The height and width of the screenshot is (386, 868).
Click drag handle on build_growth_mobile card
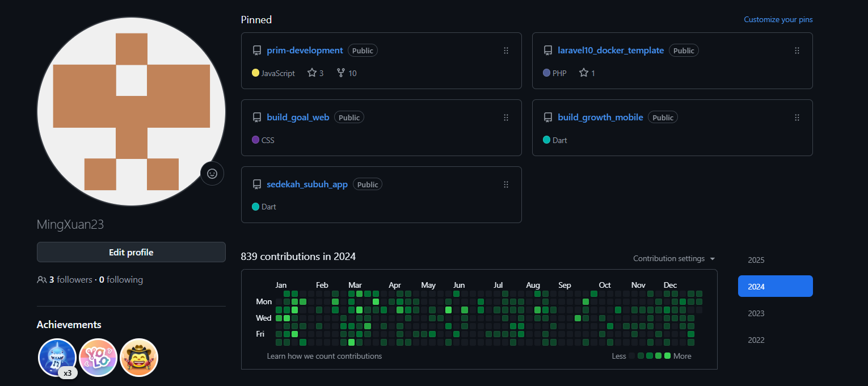[797, 118]
